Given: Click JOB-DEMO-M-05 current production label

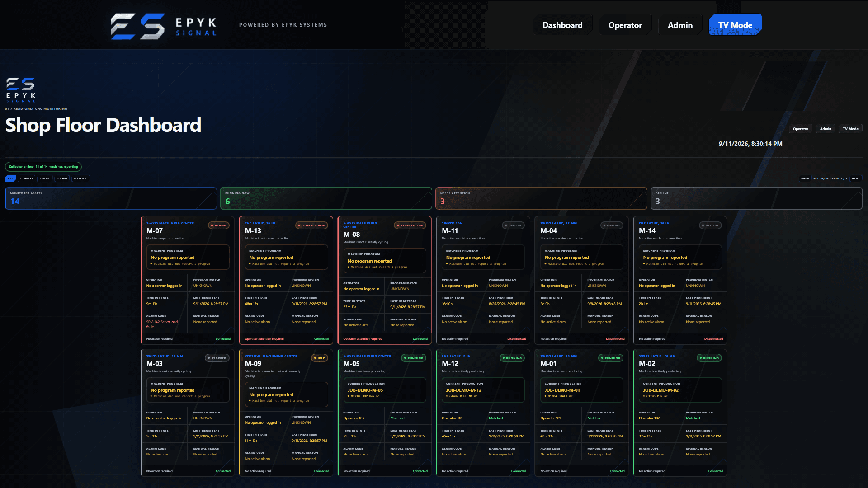Looking at the screenshot, I should point(365,390).
